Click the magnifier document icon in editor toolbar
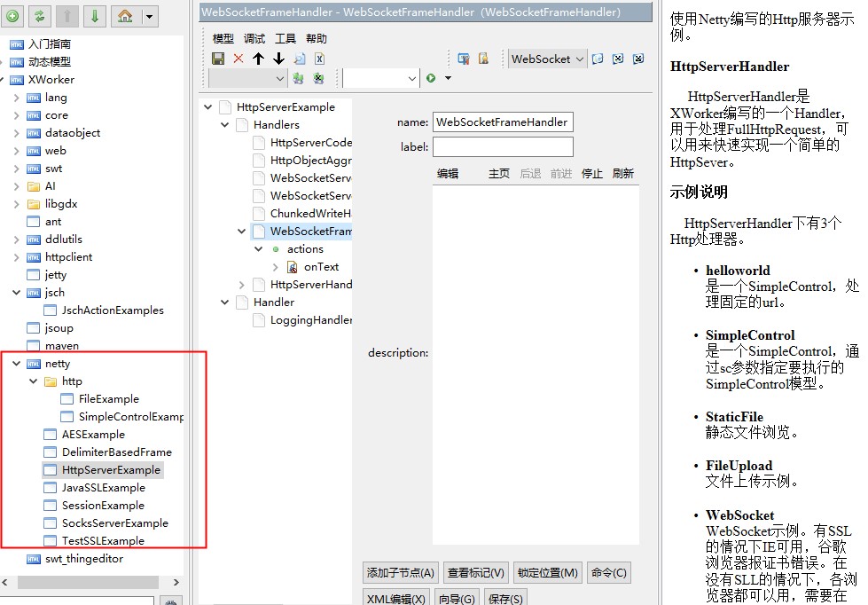Screen dimensions: 868x605 (300, 59)
